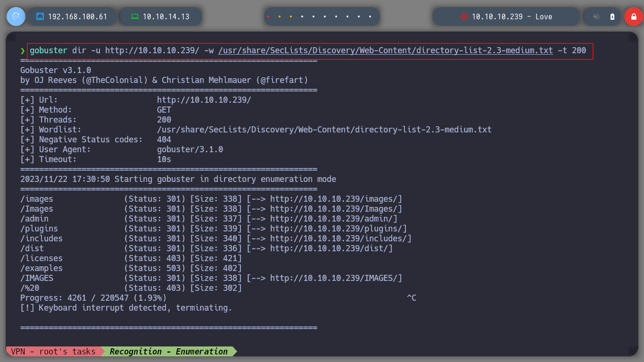The height and width of the screenshot is (362, 644).
Task: Click the Gobuster v3.1.0 version line
Action: tap(56, 70)
